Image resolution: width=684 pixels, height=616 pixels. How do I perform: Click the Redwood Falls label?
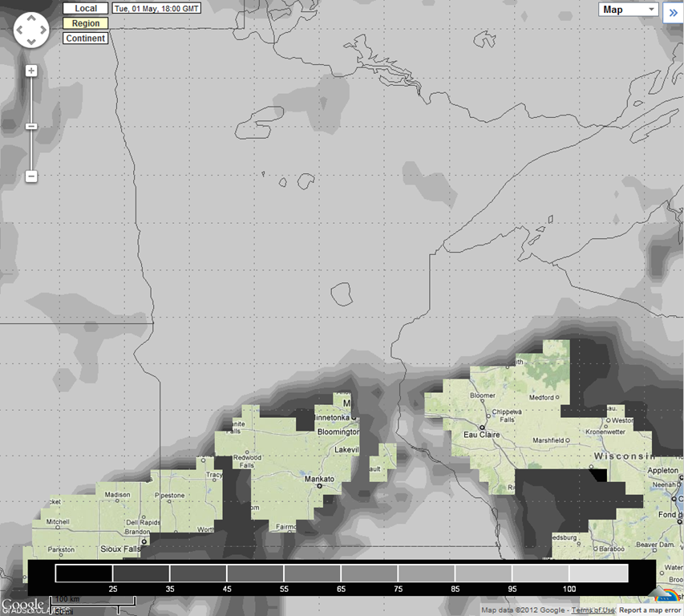pyautogui.click(x=247, y=461)
